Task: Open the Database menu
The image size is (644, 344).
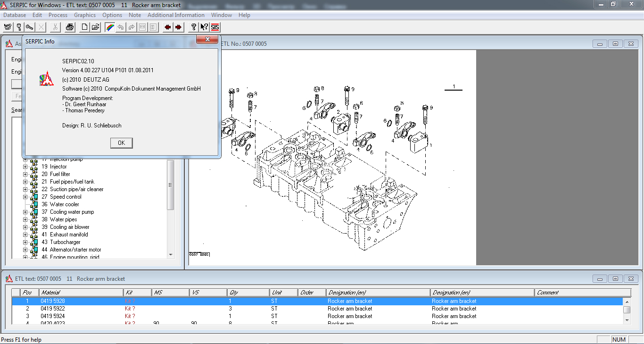Action: (x=15, y=15)
